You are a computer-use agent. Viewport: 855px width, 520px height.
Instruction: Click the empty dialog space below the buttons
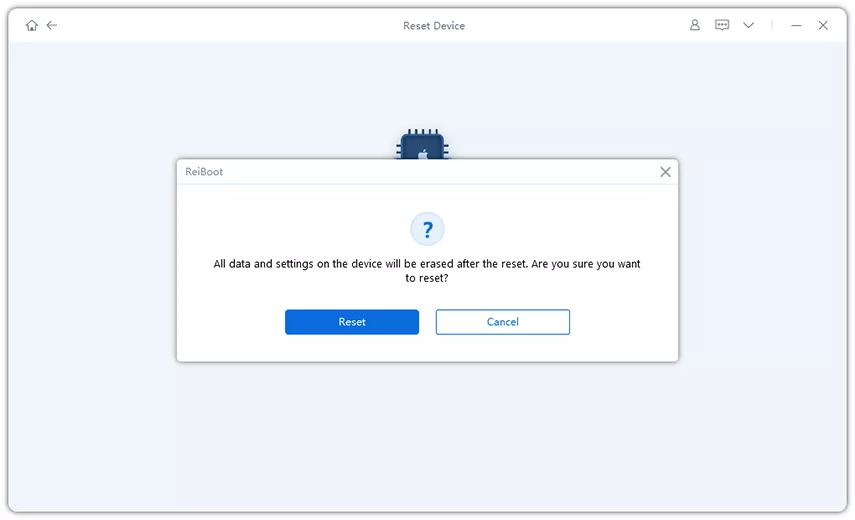(x=427, y=348)
